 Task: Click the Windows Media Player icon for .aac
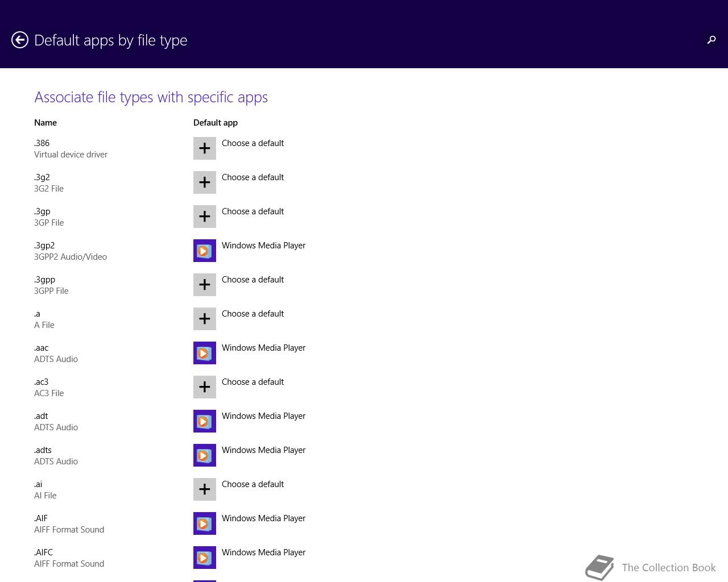(205, 353)
